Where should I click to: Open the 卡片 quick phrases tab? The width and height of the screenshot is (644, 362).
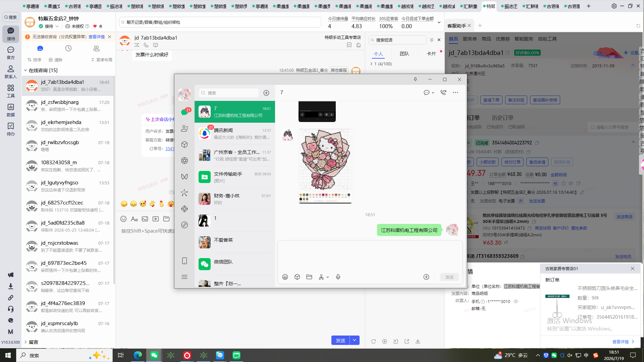coord(431,54)
